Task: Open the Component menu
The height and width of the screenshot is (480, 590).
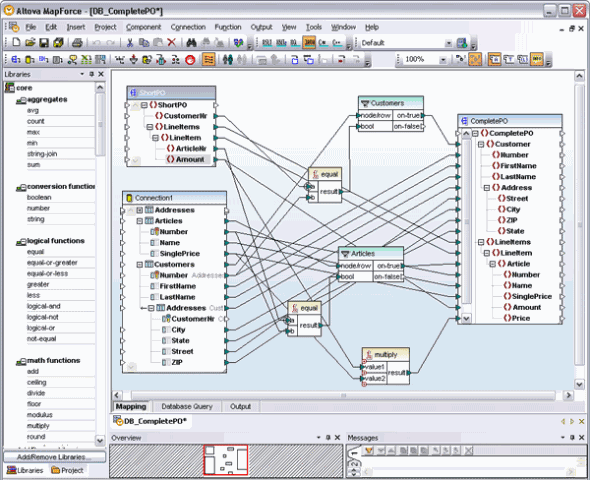Action: click(x=143, y=27)
